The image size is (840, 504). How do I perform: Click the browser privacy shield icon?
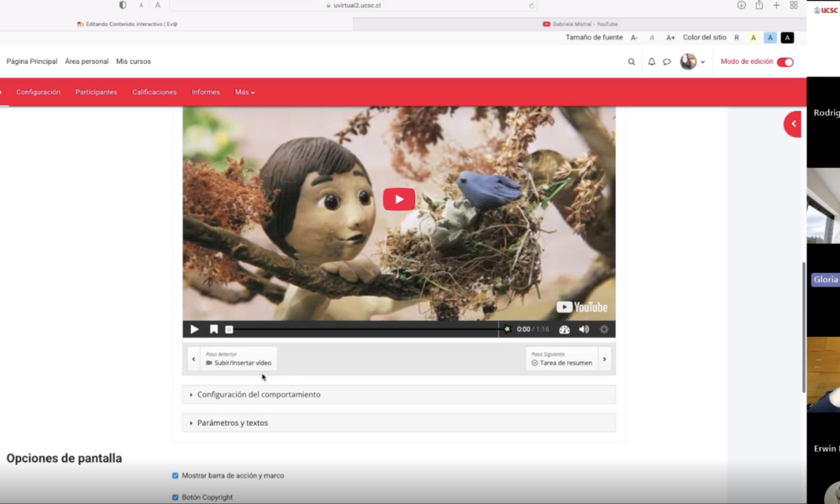(123, 5)
